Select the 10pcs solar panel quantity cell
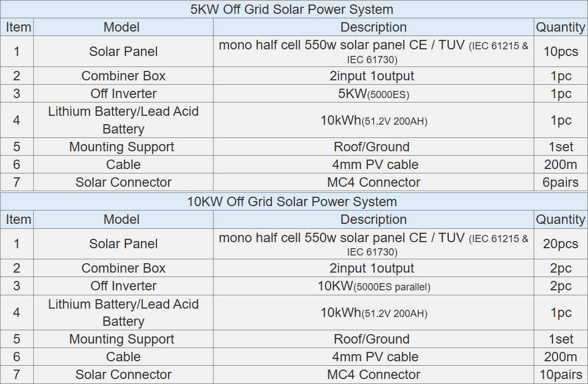The width and height of the screenshot is (588, 384). (x=560, y=52)
